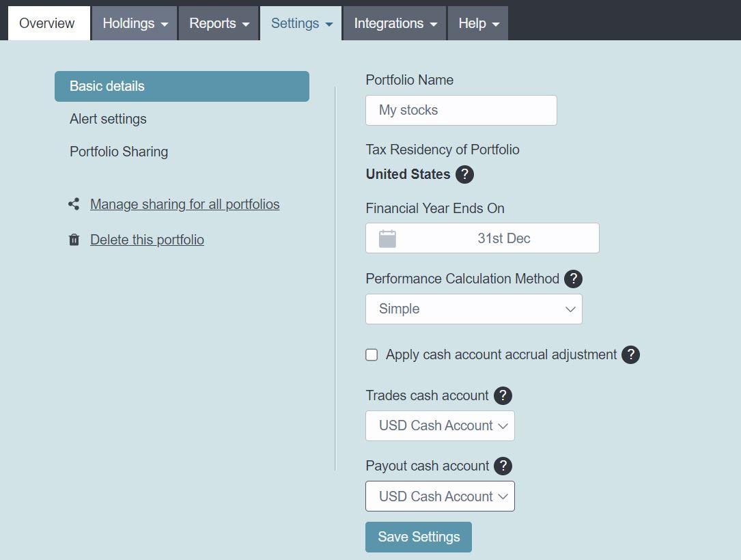Image resolution: width=741 pixels, height=560 pixels.
Task: Switch to the Overview tab
Action: tap(46, 23)
